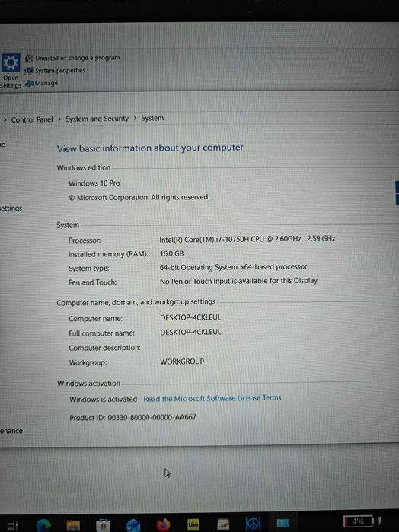This screenshot has width=399, height=532.
Task: Read the Microsoft Software License Terms
Action: (212, 398)
